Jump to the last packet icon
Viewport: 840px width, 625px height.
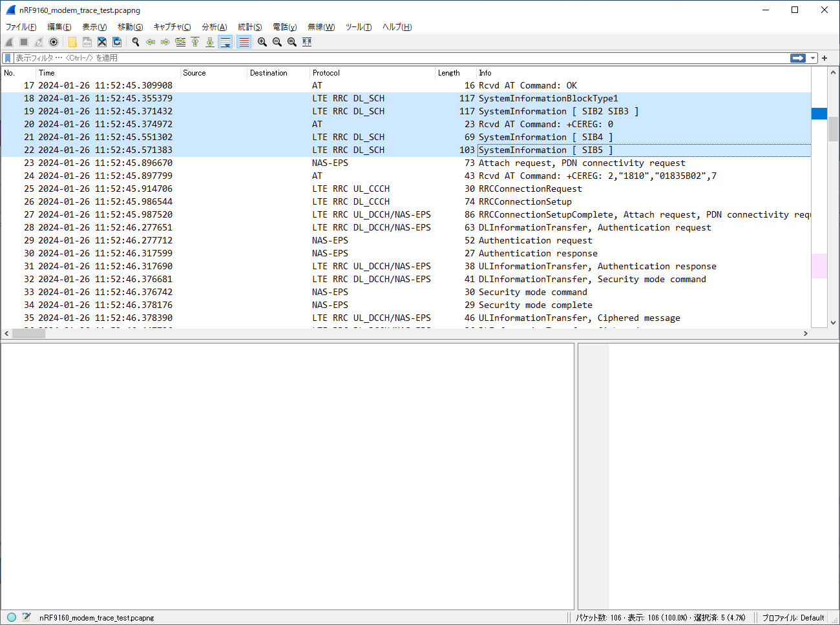(x=210, y=42)
